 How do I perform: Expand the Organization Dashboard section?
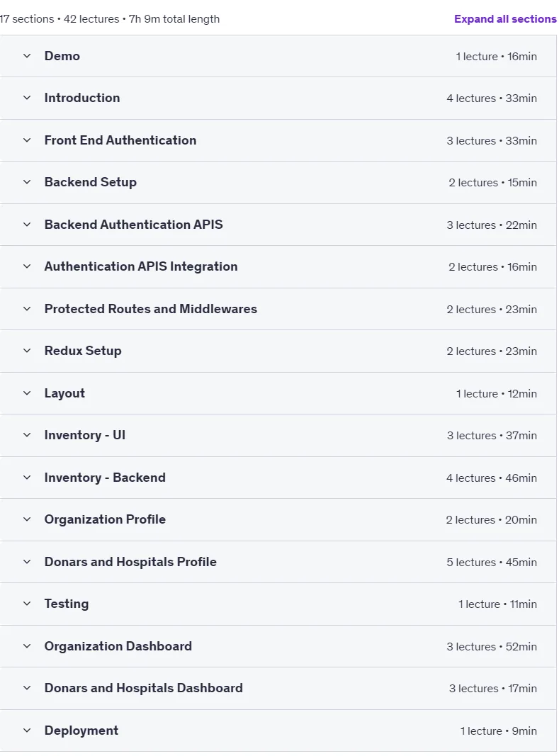point(278,646)
